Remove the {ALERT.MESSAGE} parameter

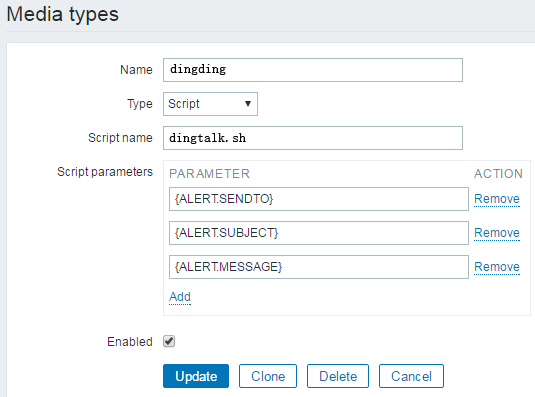pyautogui.click(x=497, y=267)
